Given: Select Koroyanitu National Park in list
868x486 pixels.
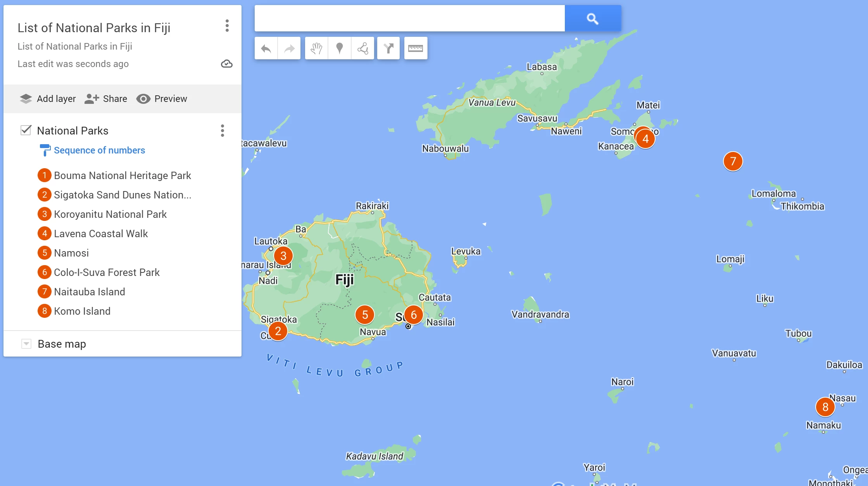Looking at the screenshot, I should (x=110, y=214).
